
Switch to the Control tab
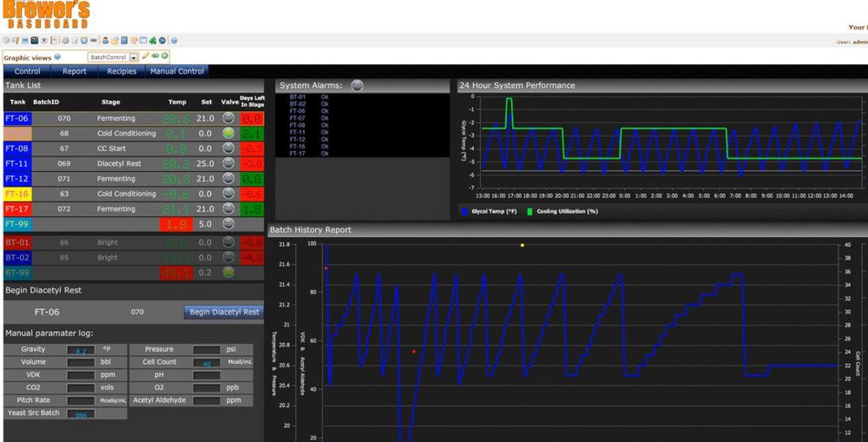tap(27, 71)
